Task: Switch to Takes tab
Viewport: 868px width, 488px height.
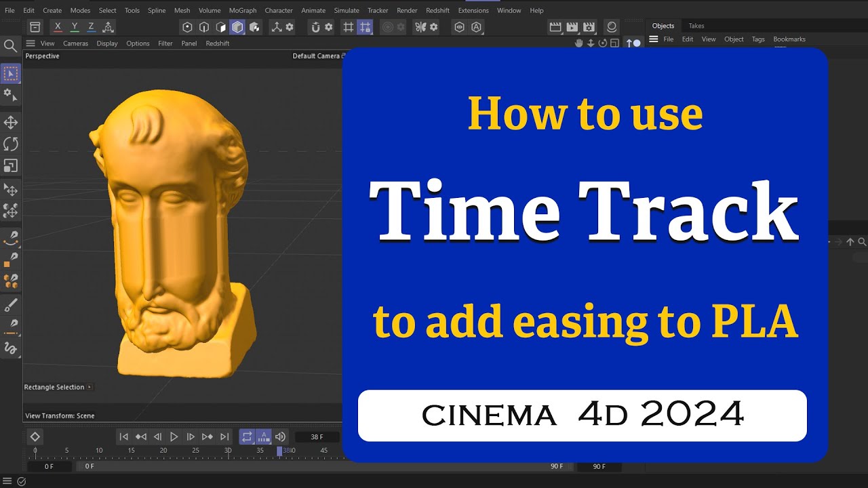Action: point(696,26)
